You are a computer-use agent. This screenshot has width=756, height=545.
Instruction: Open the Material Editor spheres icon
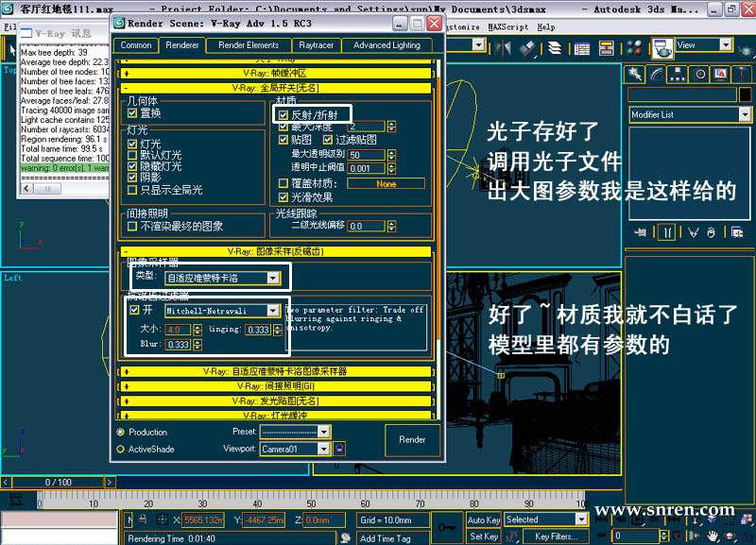coord(634,48)
